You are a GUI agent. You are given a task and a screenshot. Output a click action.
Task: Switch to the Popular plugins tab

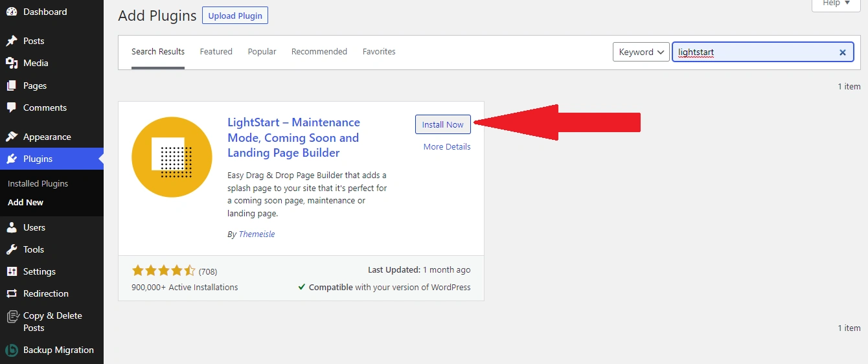(x=262, y=52)
